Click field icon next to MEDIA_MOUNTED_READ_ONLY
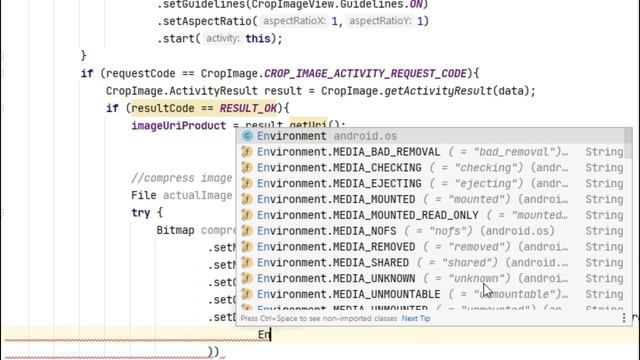 point(247,215)
